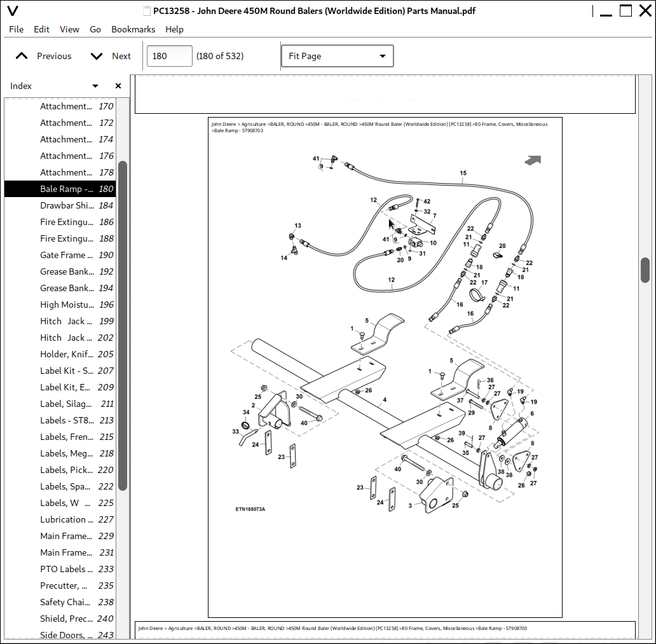
Task: Click the application logo icon in title bar
Action: 11,11
